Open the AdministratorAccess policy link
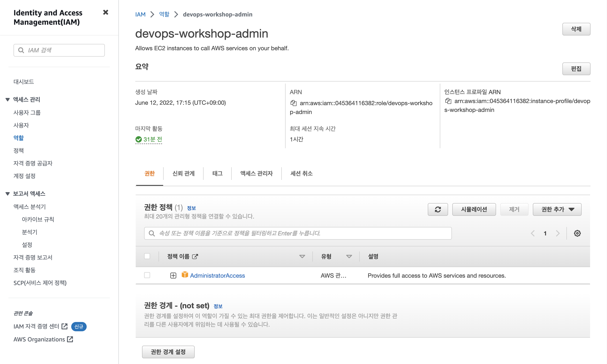This screenshot has height=364, width=607. pyautogui.click(x=217, y=276)
